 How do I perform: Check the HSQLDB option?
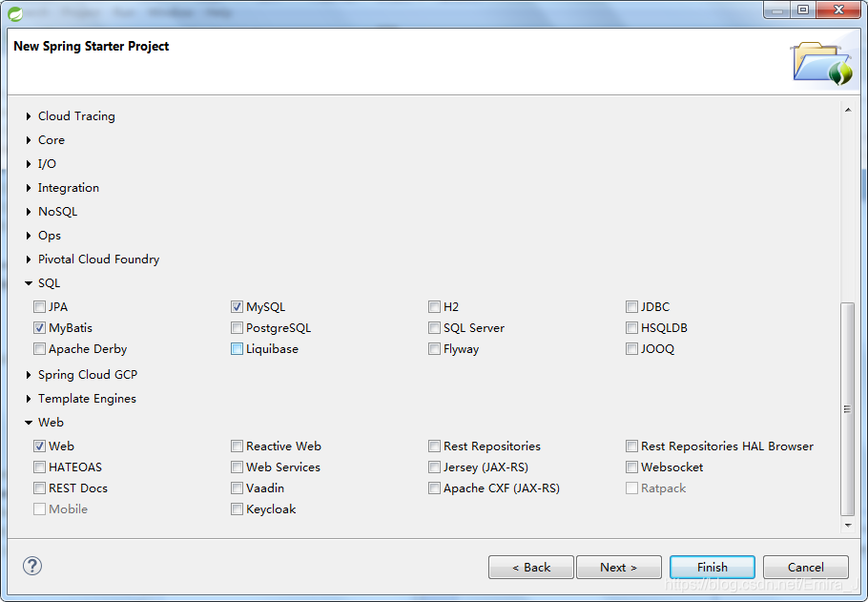pos(631,328)
